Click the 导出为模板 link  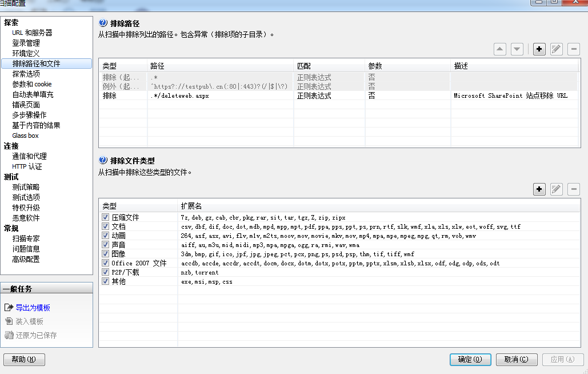[x=33, y=308]
